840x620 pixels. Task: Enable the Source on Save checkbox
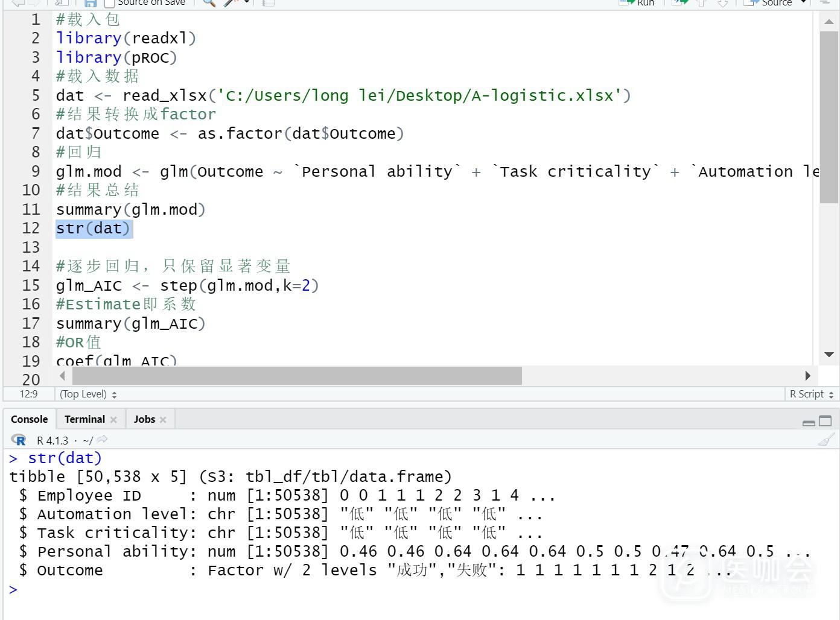click(x=109, y=3)
